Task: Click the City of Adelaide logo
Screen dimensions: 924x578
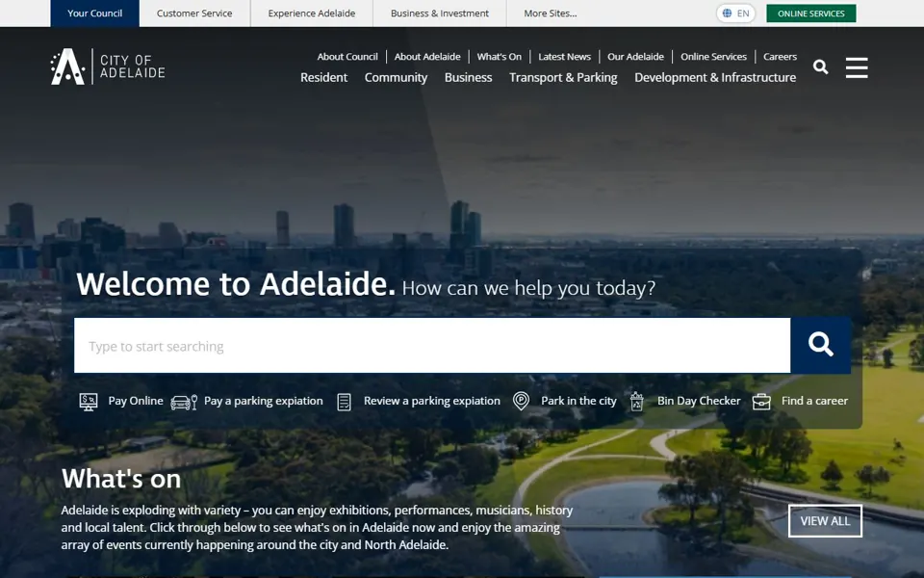Action: (x=108, y=66)
